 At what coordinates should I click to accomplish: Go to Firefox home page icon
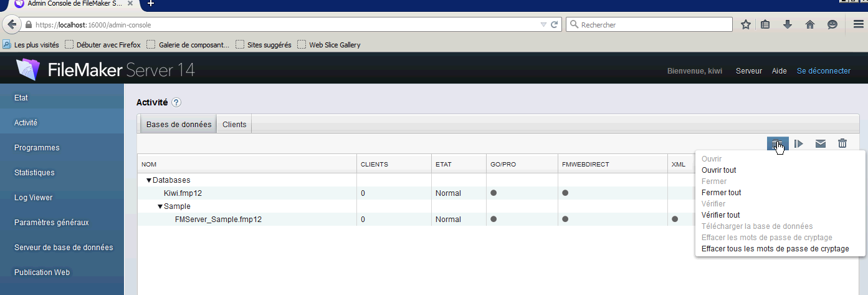coord(810,25)
